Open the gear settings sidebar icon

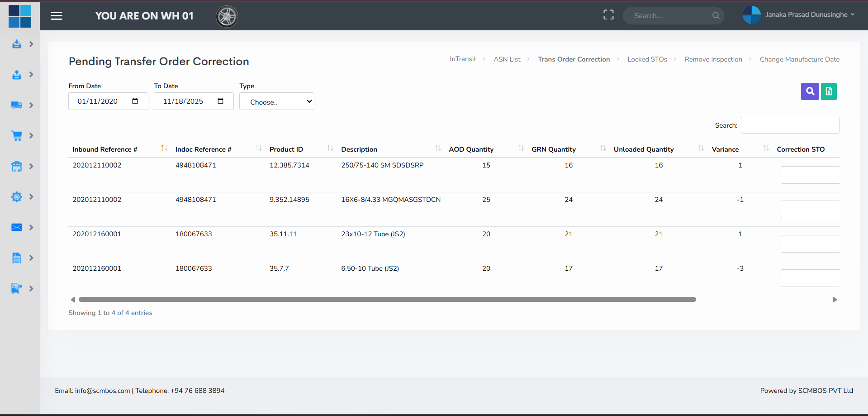[17, 197]
